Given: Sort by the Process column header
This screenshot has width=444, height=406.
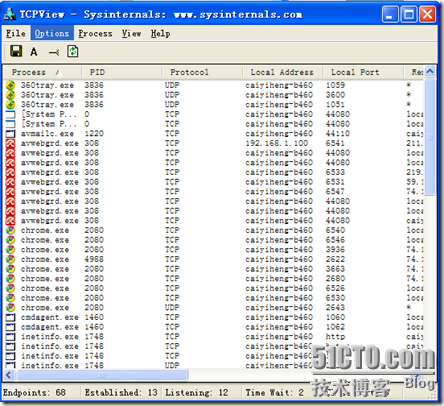Looking at the screenshot, I should pos(42,72).
